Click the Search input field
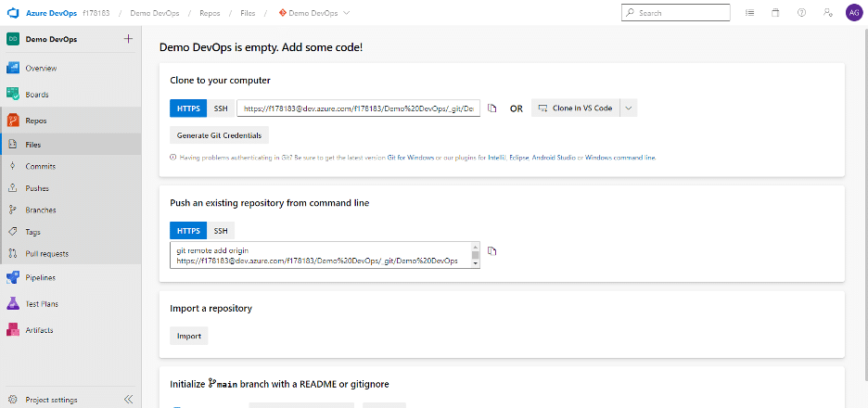The height and width of the screenshot is (408, 868). pyautogui.click(x=676, y=13)
